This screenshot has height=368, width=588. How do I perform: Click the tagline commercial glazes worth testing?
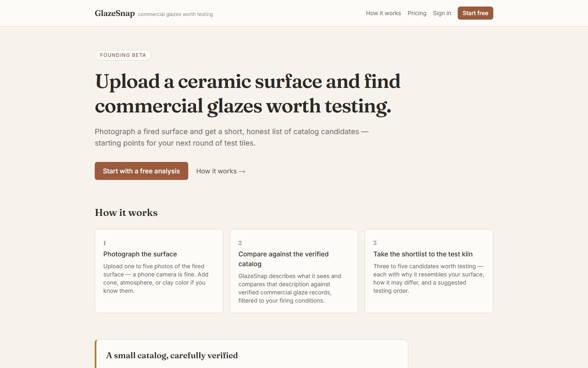175,14
